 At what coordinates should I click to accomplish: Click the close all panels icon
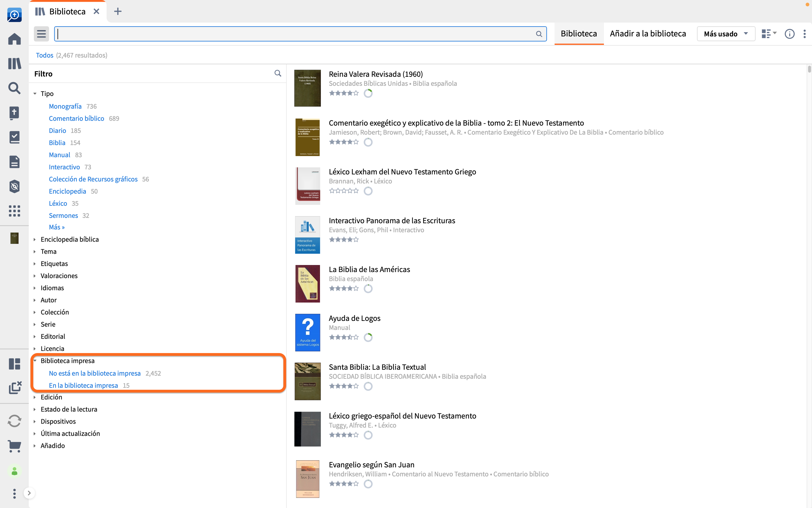tap(15, 388)
